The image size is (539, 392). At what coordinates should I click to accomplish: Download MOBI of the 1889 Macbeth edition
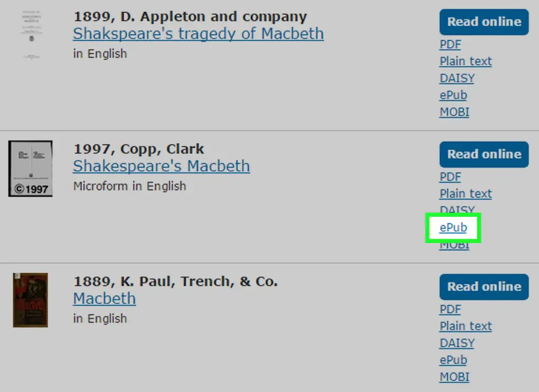[x=454, y=377]
